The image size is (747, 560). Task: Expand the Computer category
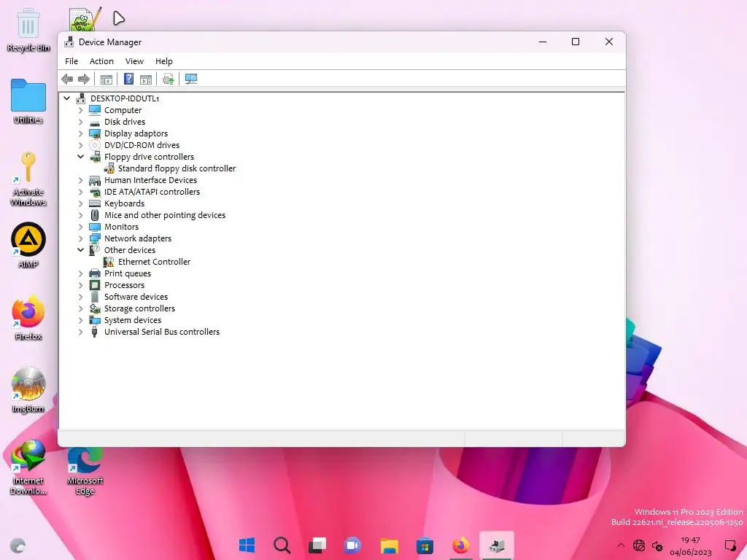[80, 110]
